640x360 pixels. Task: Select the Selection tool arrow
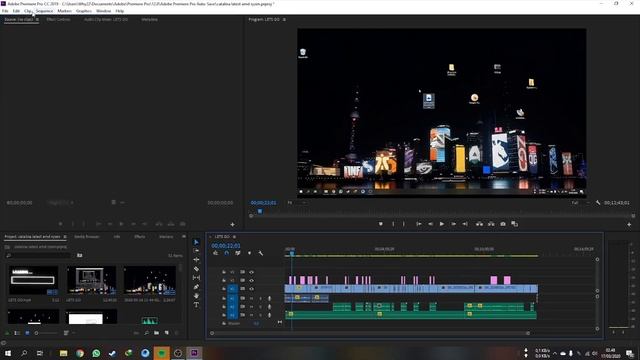(x=196, y=242)
